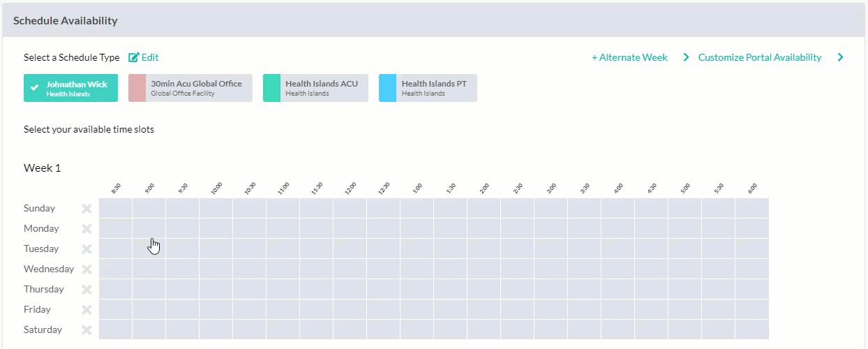Image resolution: width=868 pixels, height=349 pixels.
Task: Clear Thursday availability with X icon
Action: click(87, 289)
